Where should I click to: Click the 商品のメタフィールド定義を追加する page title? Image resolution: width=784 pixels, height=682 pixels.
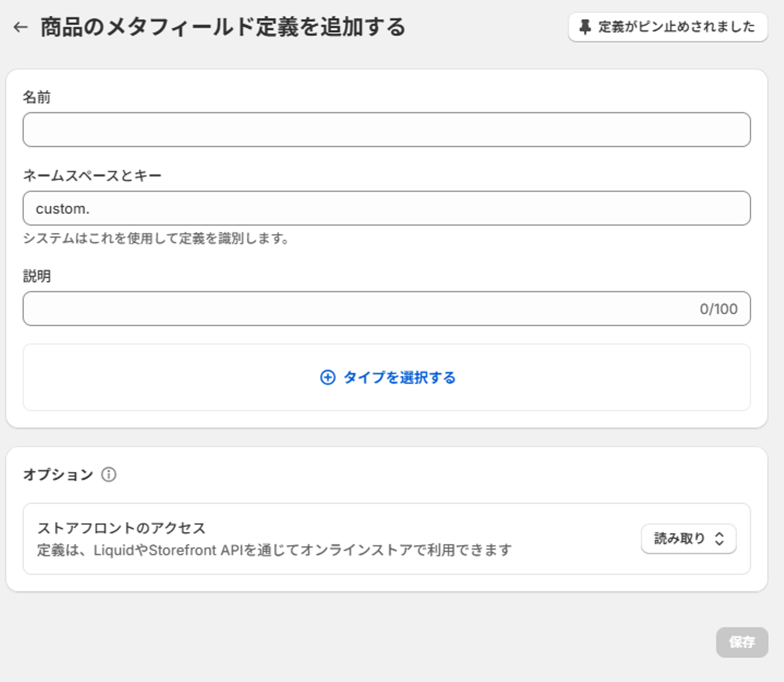pyautogui.click(x=223, y=27)
